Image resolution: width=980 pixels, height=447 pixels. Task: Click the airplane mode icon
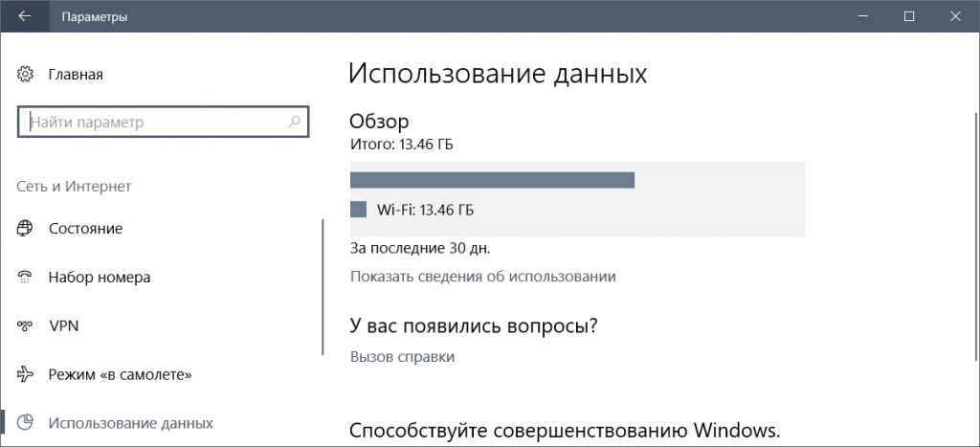26,374
